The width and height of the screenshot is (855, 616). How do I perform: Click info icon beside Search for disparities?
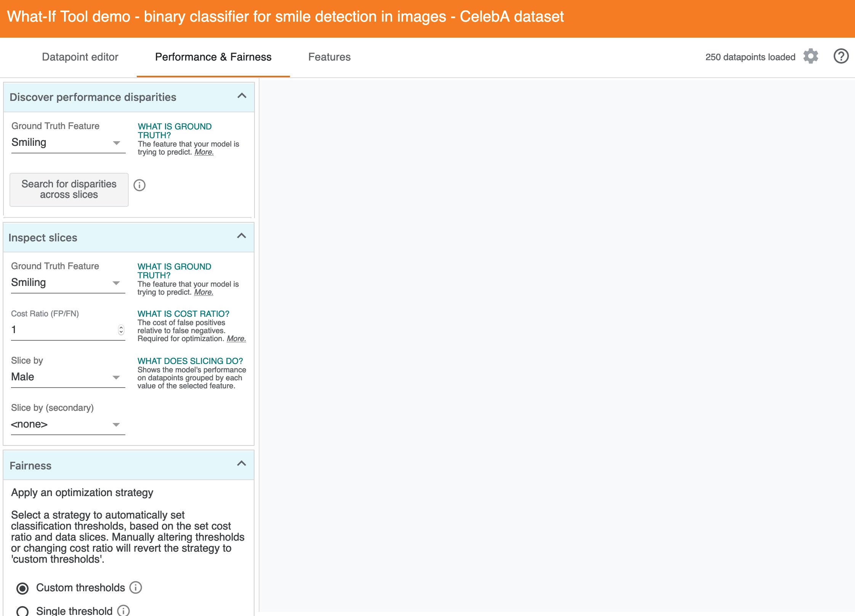click(x=139, y=185)
